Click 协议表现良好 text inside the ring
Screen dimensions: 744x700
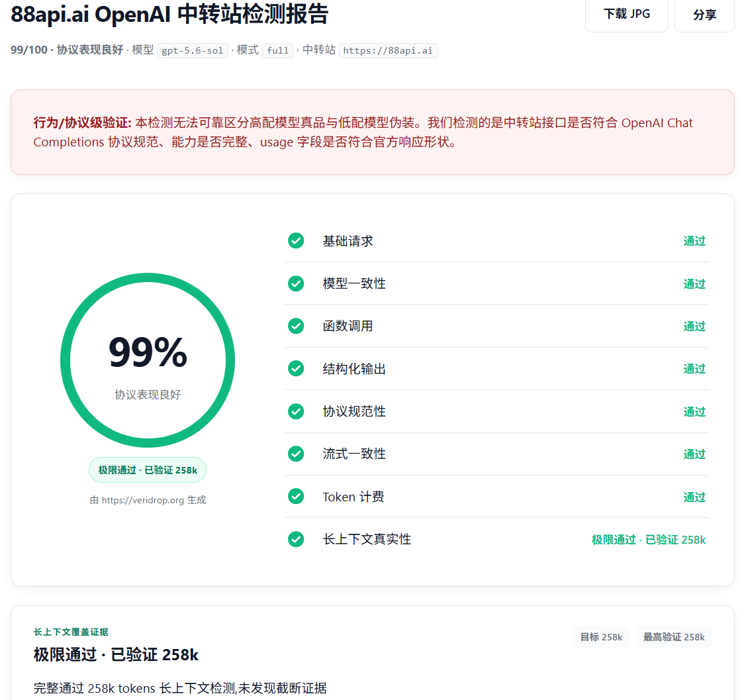148,395
